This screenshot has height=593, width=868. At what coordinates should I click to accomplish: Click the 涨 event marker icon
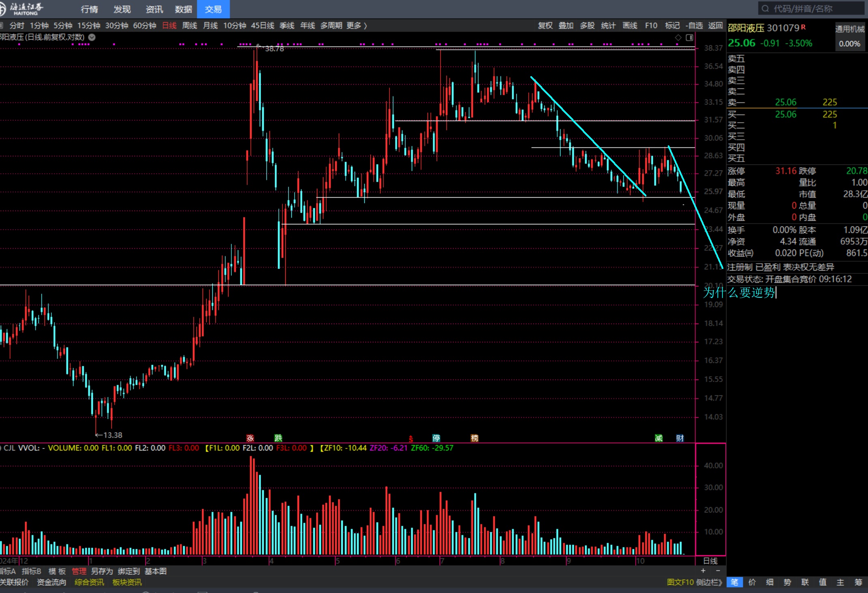coord(250,438)
